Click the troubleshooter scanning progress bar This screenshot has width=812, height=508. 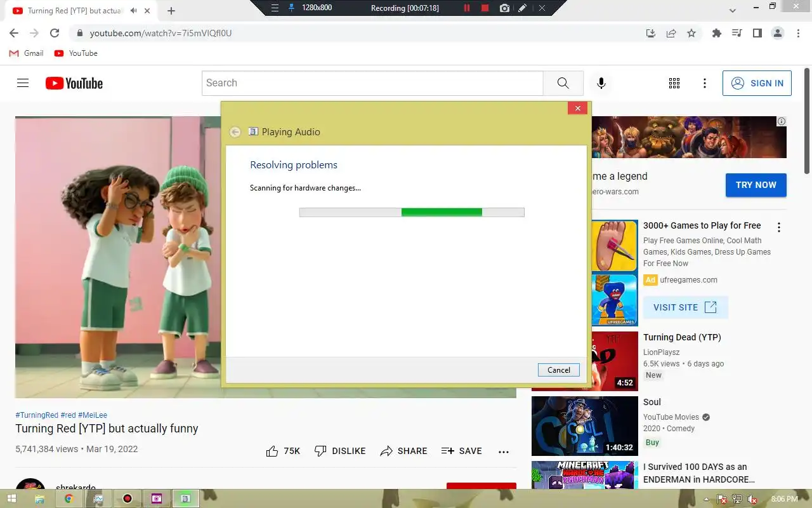point(412,212)
